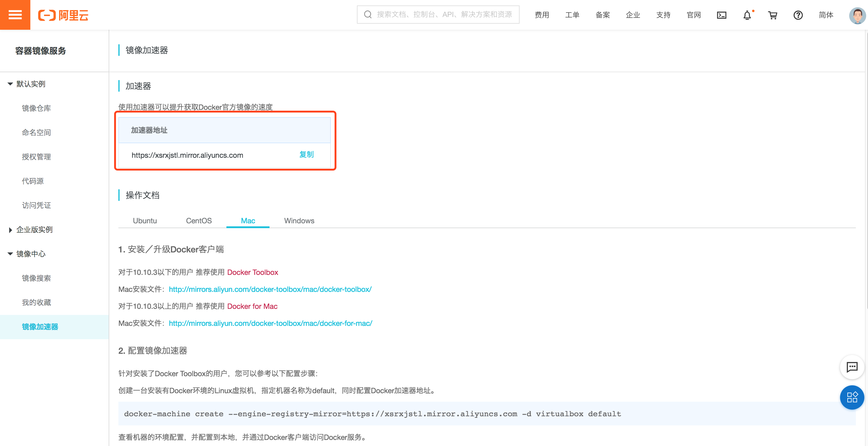Focus the top search input field

point(438,15)
